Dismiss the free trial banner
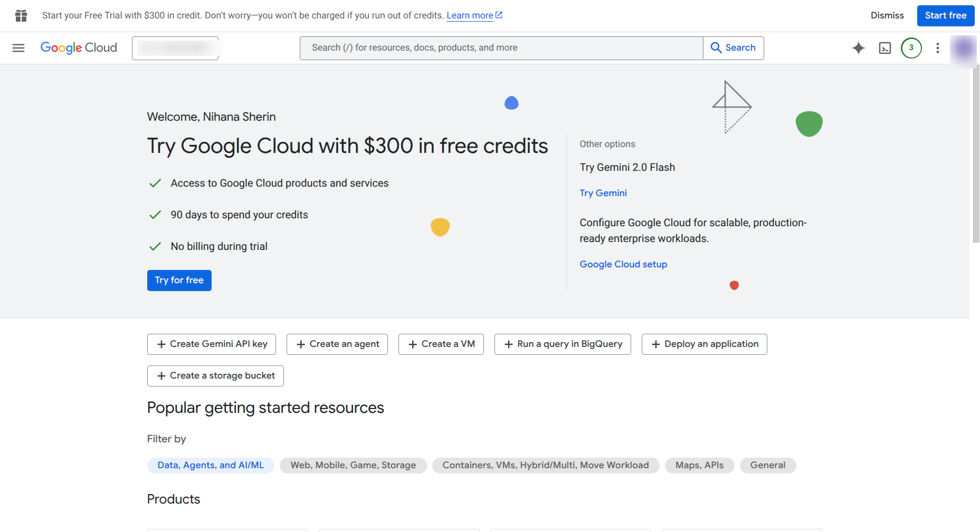The image size is (980, 532). [887, 16]
